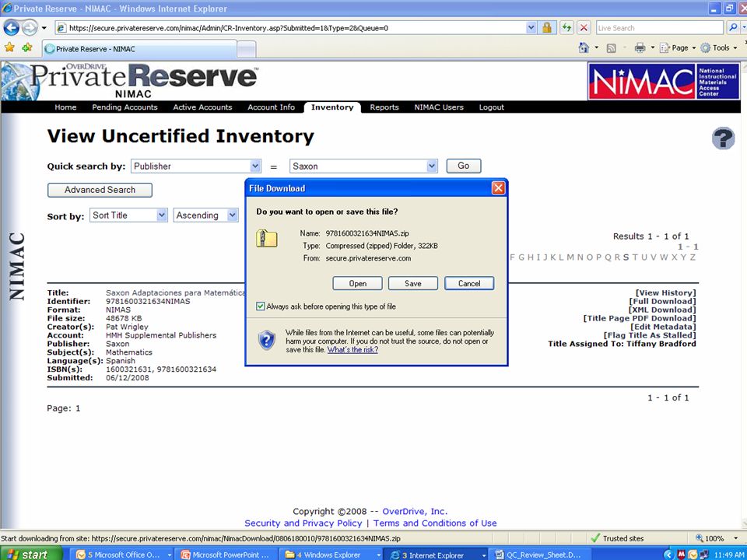Switch to Microsoft Office Outlook taskbar item
Viewport: 747px width, 560px height.
(x=124, y=555)
